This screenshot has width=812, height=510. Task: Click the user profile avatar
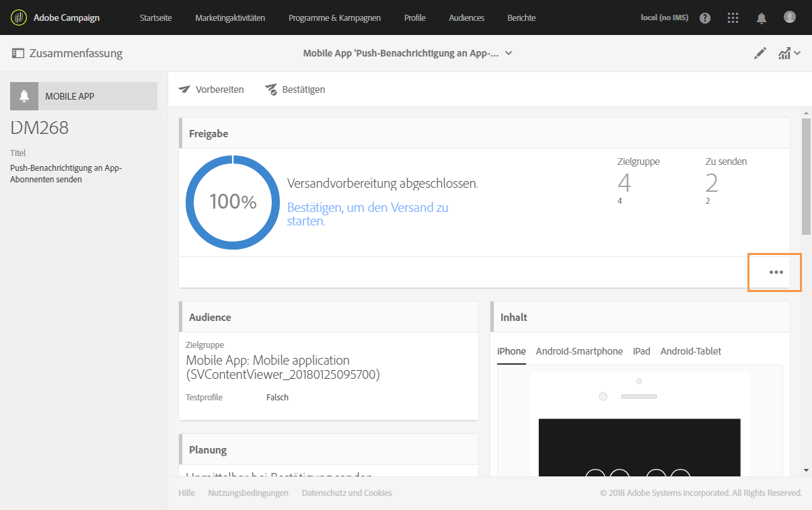pyautogui.click(x=790, y=17)
